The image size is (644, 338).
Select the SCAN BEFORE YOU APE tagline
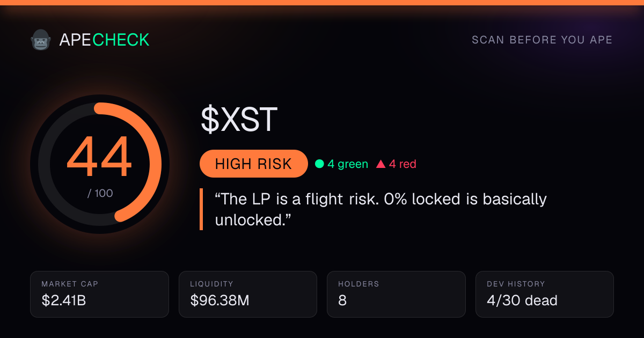pos(542,40)
